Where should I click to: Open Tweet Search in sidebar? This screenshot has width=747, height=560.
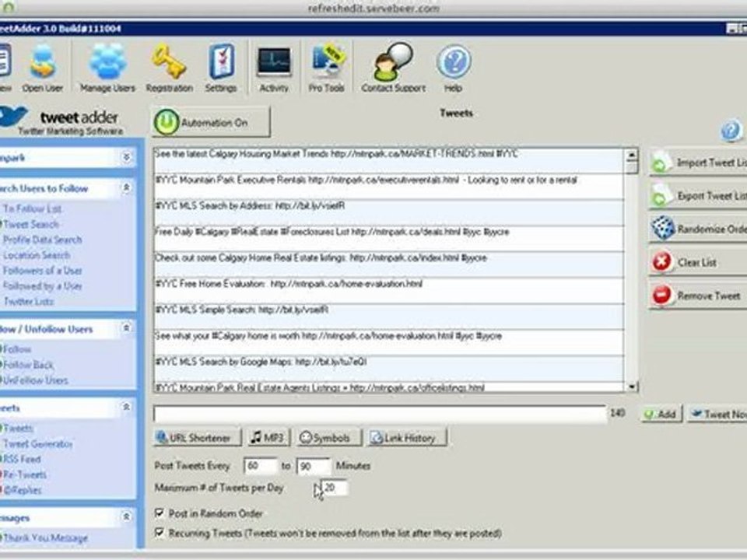31,224
